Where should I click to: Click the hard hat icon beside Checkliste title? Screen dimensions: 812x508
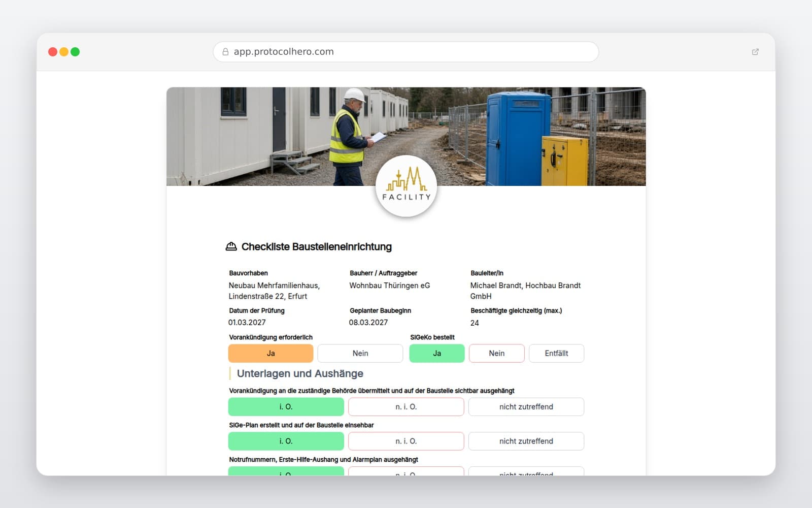[x=231, y=246]
